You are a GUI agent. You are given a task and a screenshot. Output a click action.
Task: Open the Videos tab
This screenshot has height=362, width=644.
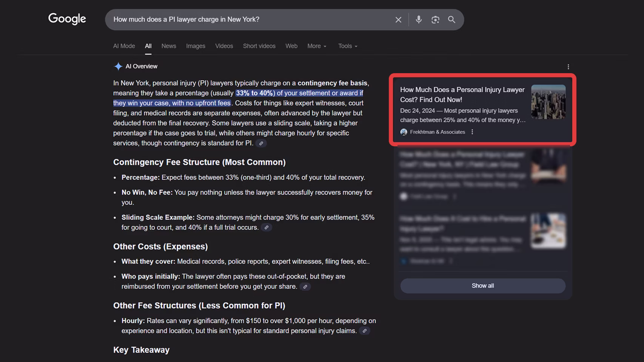(224, 46)
